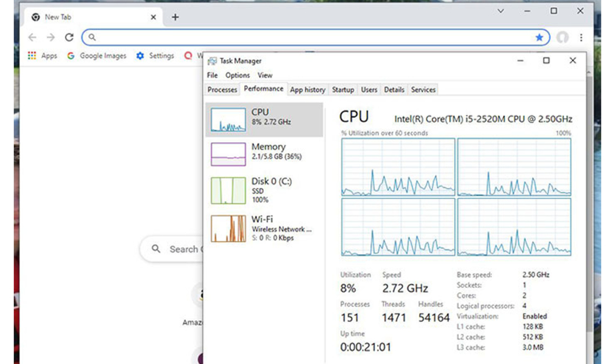
Task: Click the L2 cache 512 KB value
Action: click(x=532, y=337)
